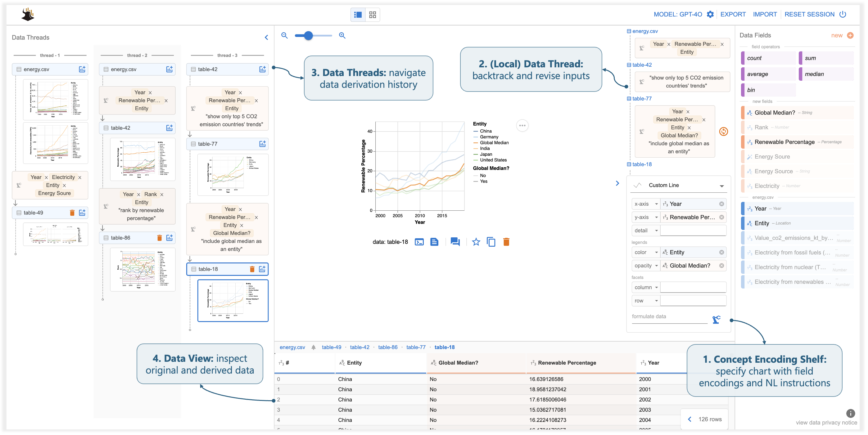Open the table-86 data tab

(388, 347)
